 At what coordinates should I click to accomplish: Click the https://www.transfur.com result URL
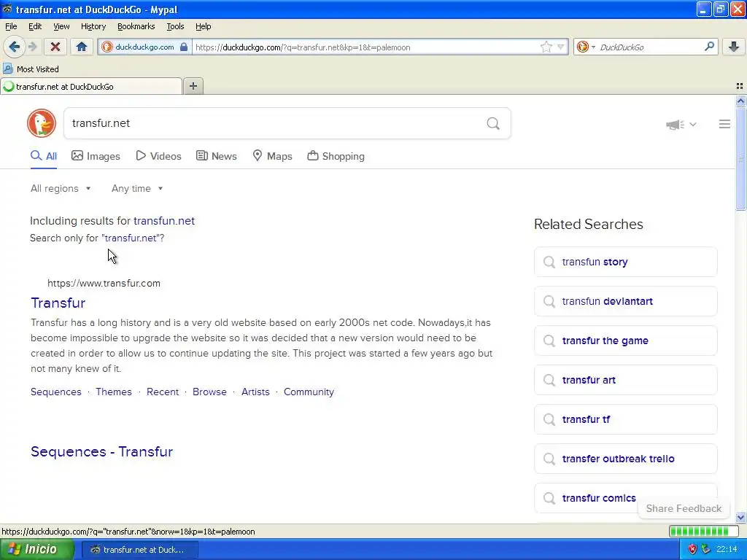coord(104,284)
